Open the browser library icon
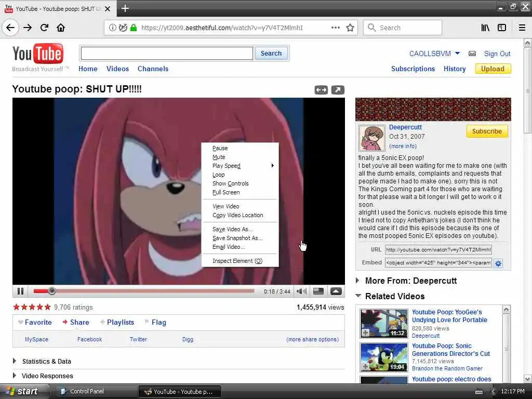532x399 pixels. coord(485,28)
